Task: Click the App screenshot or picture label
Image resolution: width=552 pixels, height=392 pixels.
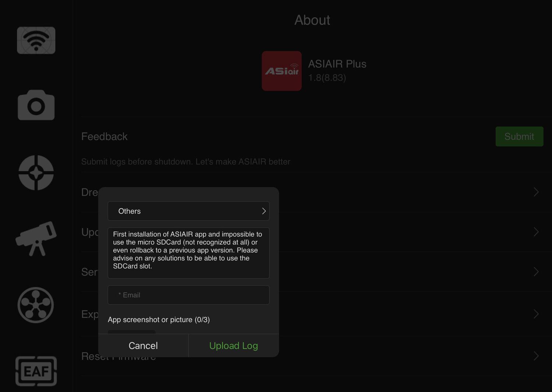Action: (x=159, y=320)
